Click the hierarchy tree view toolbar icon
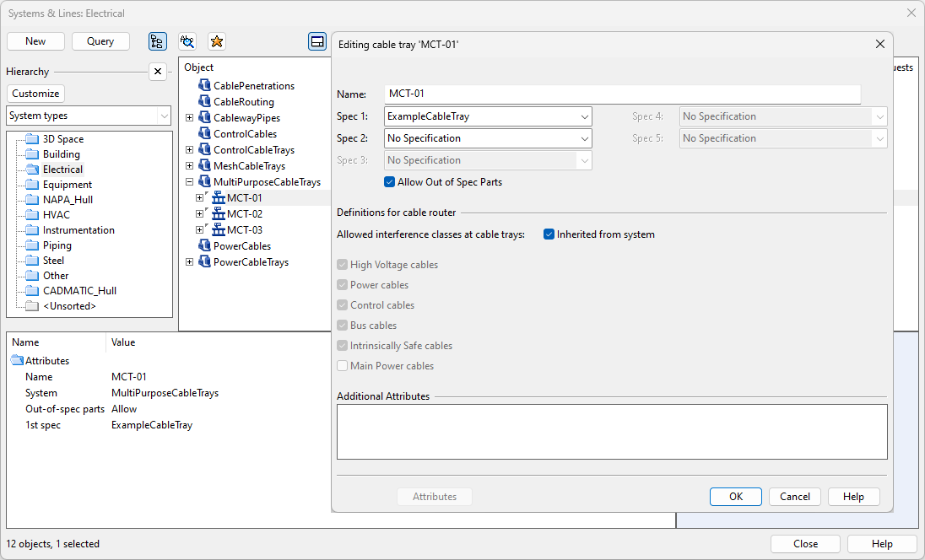Image resolution: width=925 pixels, height=560 pixels. click(157, 41)
